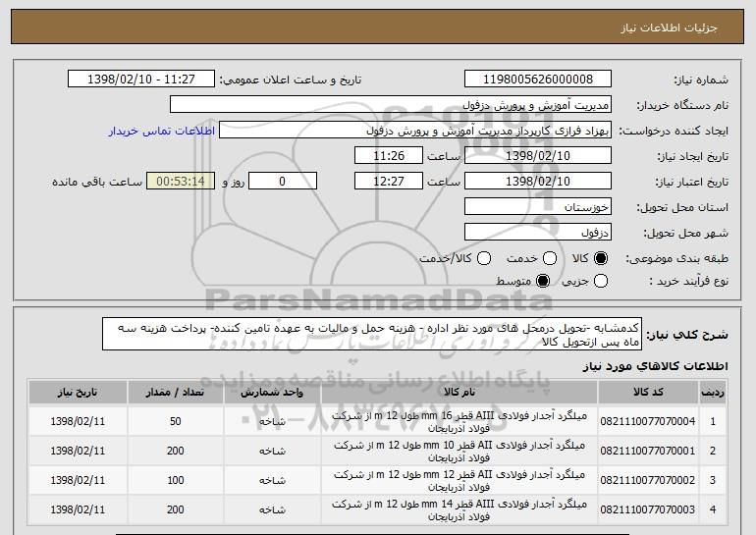Click the نام کالا column header

[459, 393]
